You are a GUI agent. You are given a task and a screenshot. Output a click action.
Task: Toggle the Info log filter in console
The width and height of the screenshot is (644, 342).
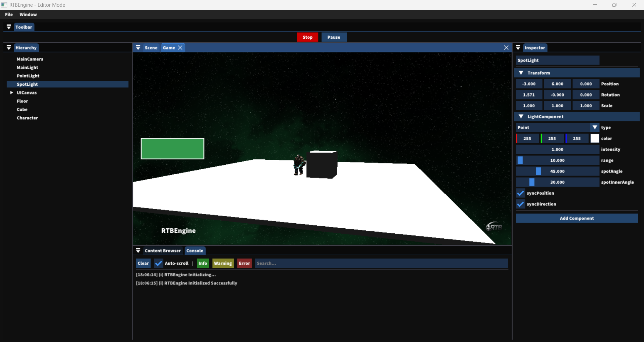[x=203, y=263]
